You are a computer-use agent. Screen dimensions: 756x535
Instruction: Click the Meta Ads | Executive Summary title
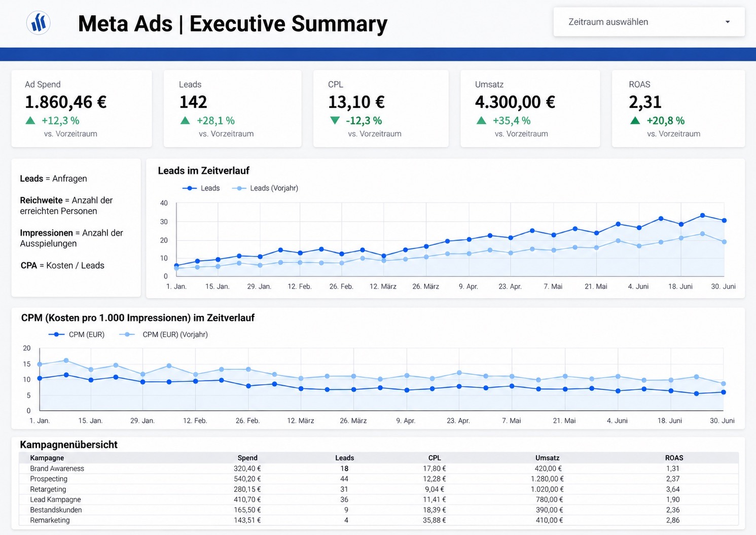point(233,24)
